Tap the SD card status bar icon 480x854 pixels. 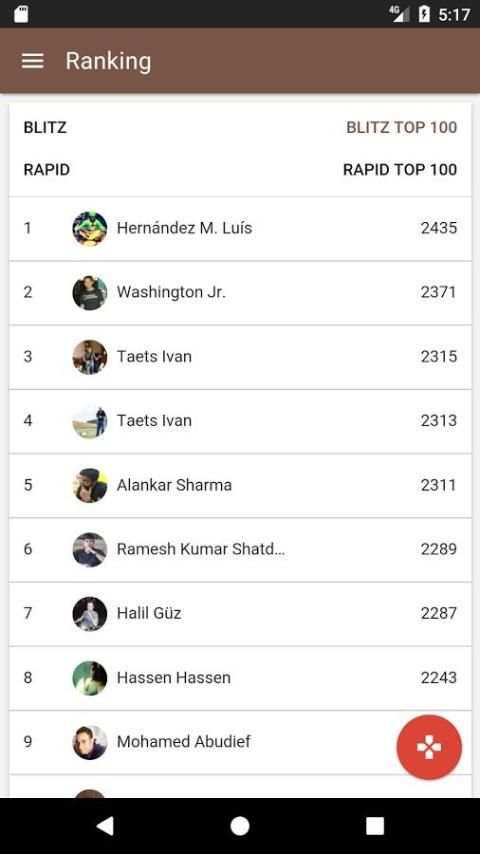(21, 14)
